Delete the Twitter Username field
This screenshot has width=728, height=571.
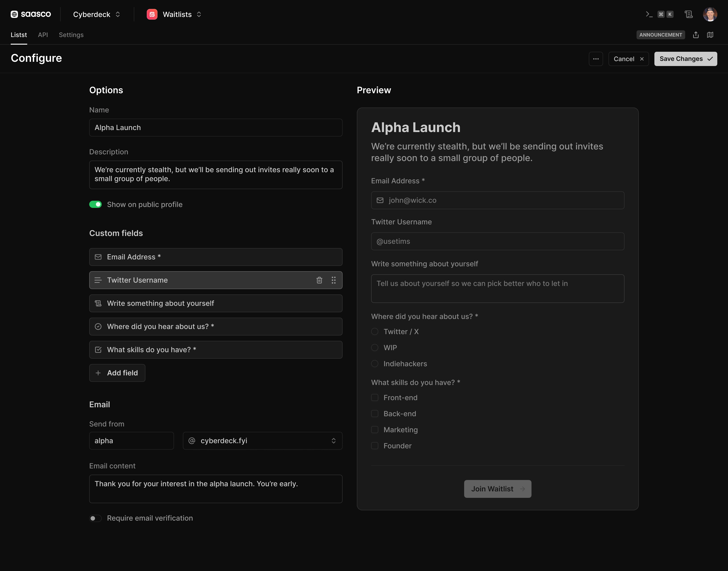pos(319,280)
